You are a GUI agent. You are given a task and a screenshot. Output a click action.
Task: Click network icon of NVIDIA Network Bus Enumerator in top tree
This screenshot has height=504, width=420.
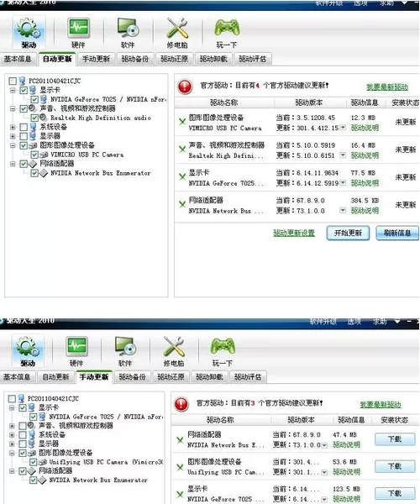point(44,173)
